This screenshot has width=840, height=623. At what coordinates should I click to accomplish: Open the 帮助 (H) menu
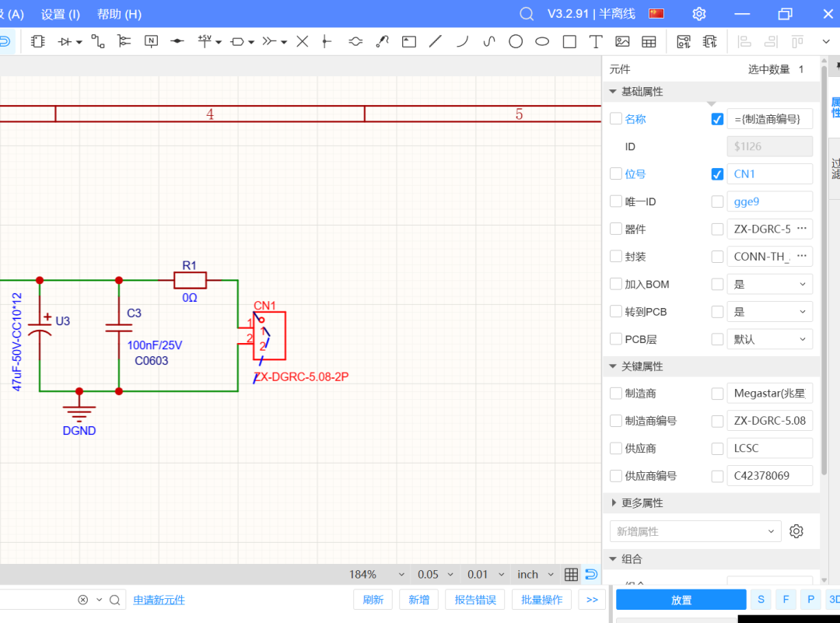[119, 14]
